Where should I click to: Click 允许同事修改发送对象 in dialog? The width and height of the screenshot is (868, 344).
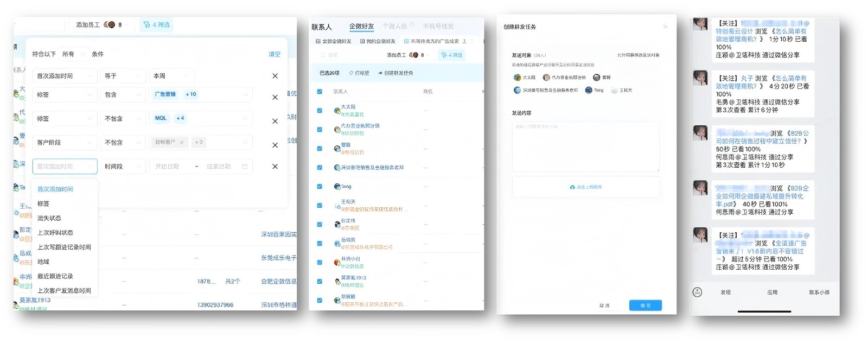pyautogui.click(x=638, y=55)
